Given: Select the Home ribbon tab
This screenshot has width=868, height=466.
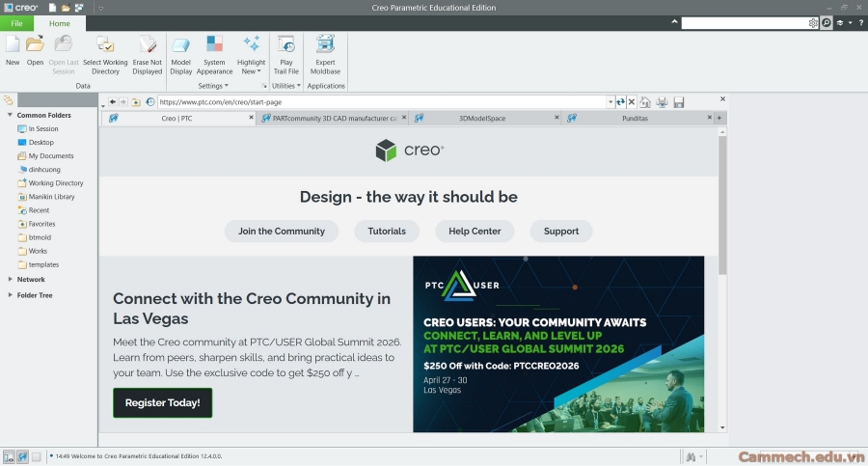Looking at the screenshot, I should point(59,23).
